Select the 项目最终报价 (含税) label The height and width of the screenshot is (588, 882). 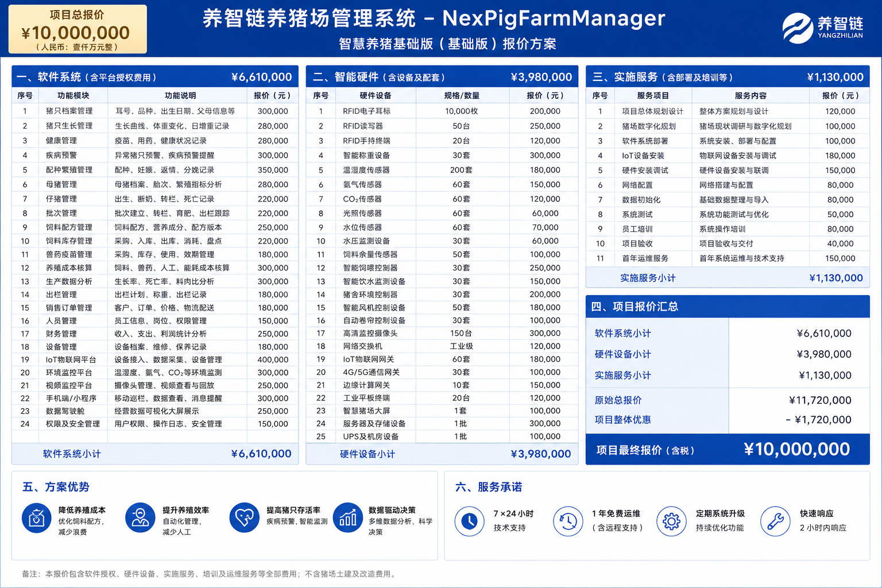645,450
